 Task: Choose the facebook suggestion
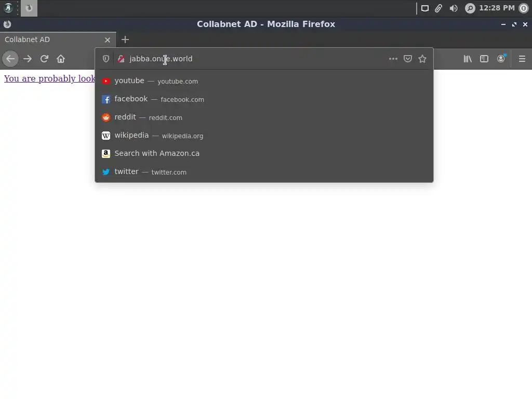[264, 99]
